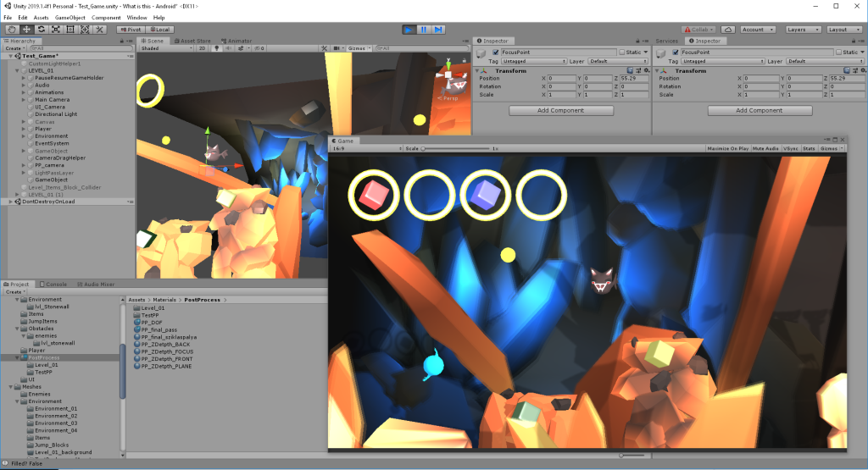Switch to the Asset Store tab
Screen dimensions: 868x470
point(195,41)
